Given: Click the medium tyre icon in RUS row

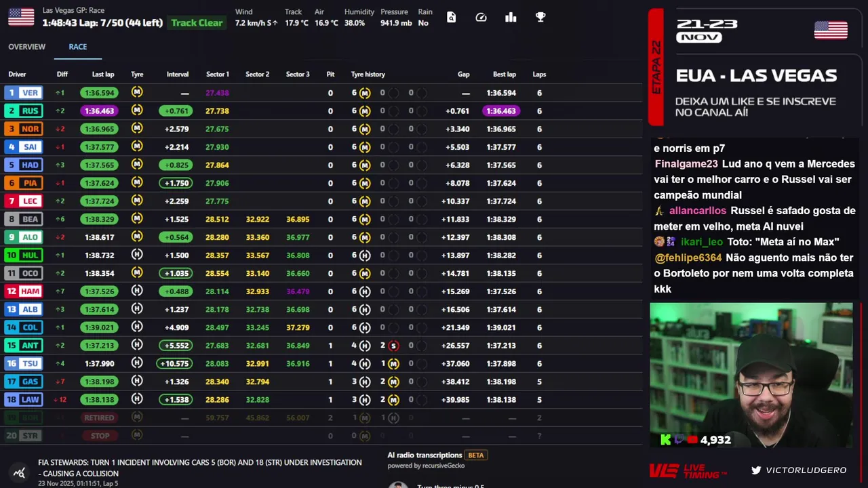Looking at the screenshot, I should (137, 110).
